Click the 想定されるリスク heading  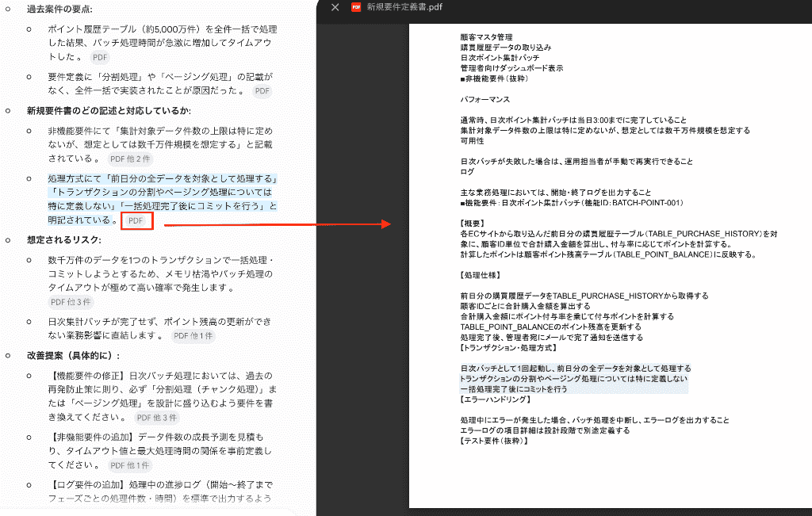(64, 240)
